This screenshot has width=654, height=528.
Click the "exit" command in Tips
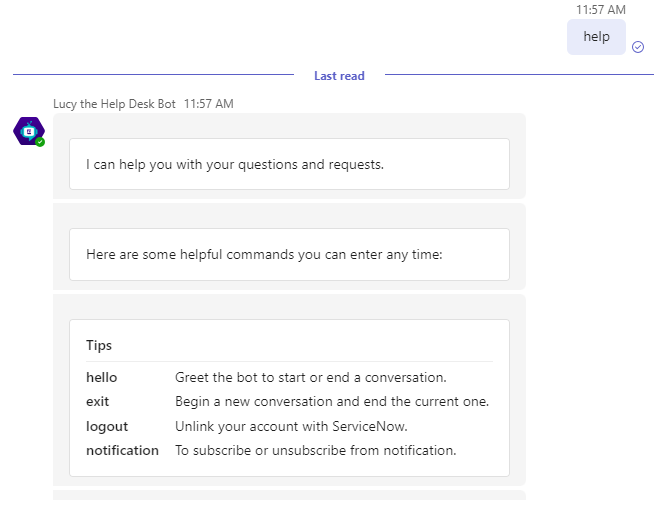(98, 402)
